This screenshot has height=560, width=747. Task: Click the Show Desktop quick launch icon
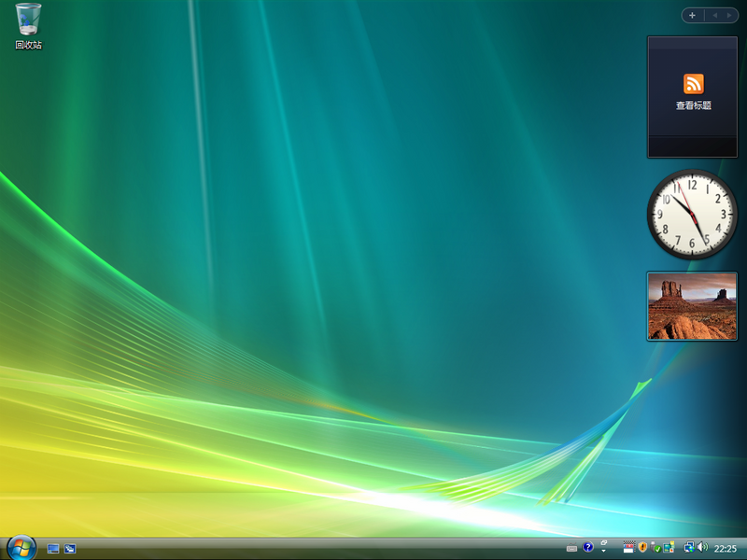pos(53,549)
